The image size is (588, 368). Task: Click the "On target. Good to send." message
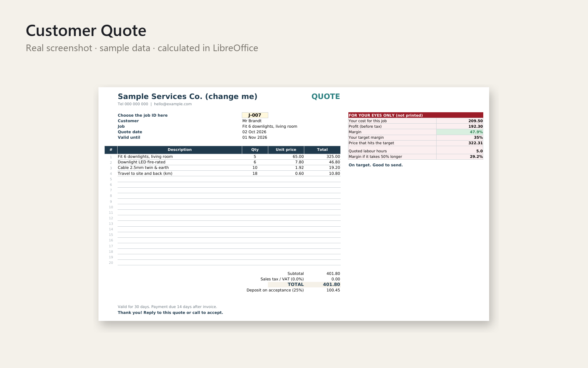(376, 165)
